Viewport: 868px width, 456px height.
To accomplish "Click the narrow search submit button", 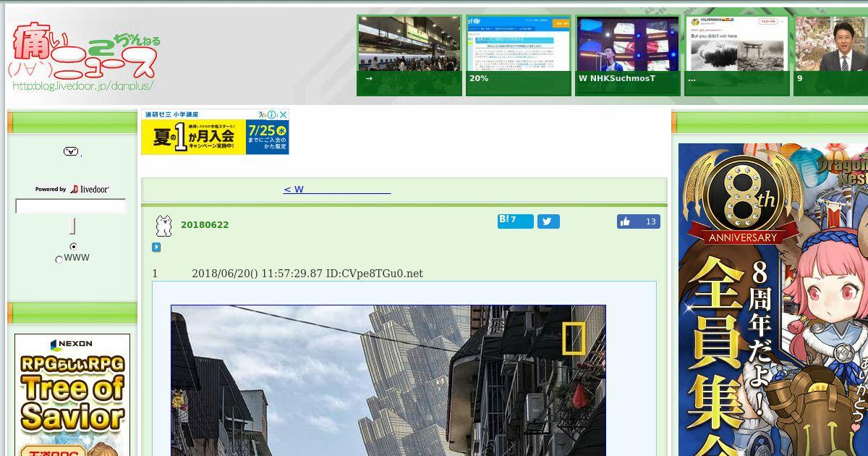I will pyautogui.click(x=72, y=226).
